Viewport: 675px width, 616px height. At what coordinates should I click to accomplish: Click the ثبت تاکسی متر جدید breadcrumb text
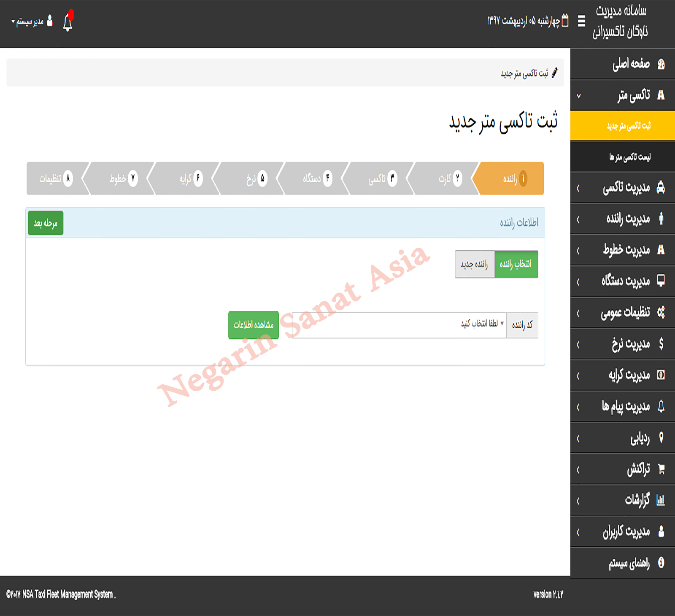[x=524, y=73]
